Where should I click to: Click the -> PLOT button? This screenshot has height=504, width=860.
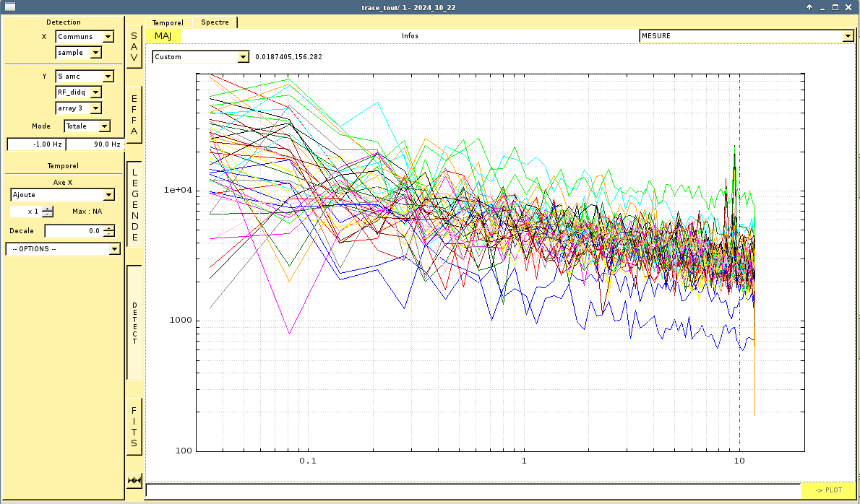coord(828,490)
